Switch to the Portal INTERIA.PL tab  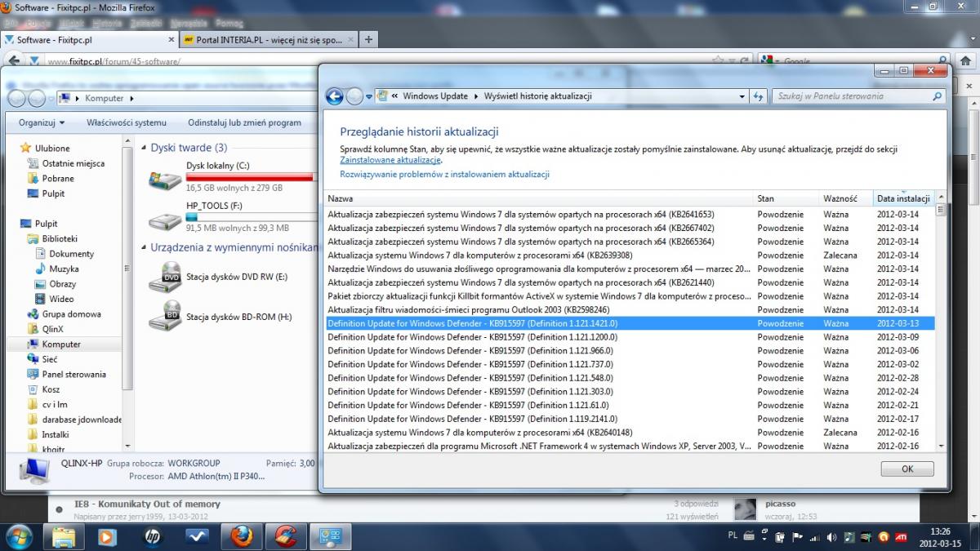click(x=269, y=39)
